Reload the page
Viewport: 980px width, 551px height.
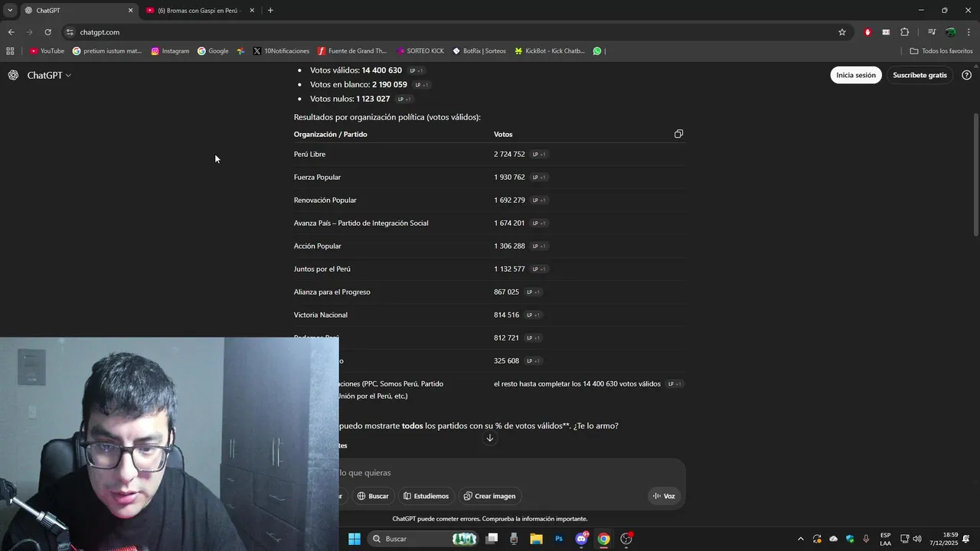(47, 32)
